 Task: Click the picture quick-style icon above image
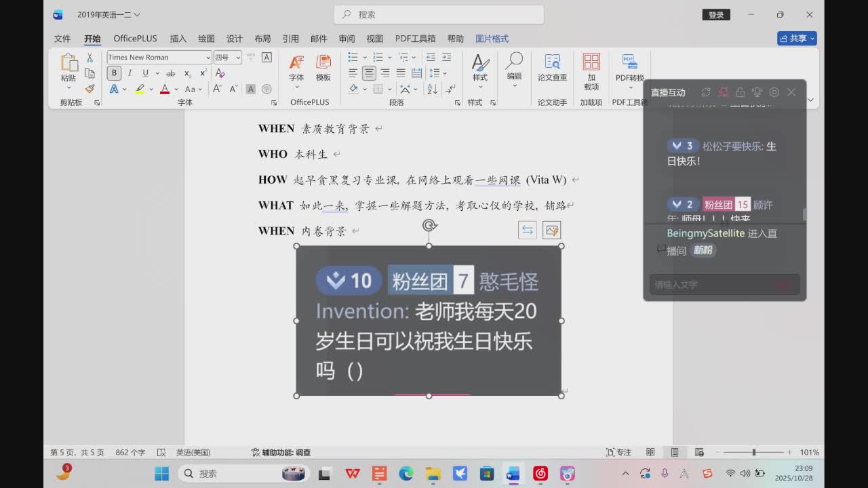coord(551,230)
